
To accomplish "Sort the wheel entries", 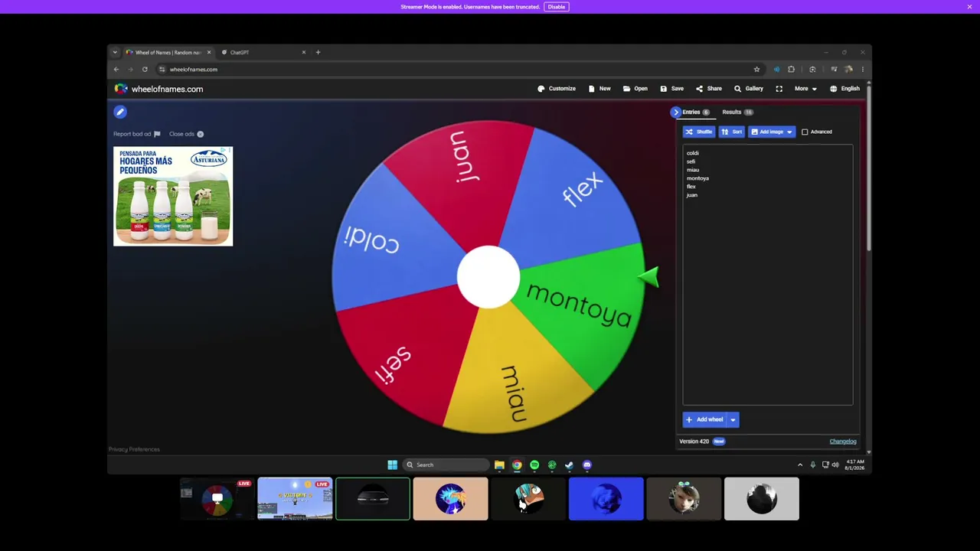I will pyautogui.click(x=732, y=132).
